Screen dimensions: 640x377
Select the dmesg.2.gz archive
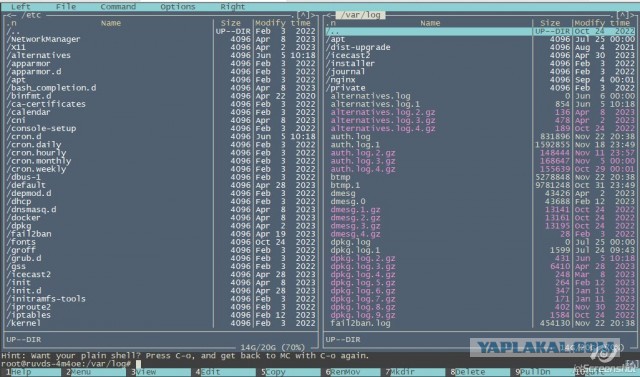point(480,218)
